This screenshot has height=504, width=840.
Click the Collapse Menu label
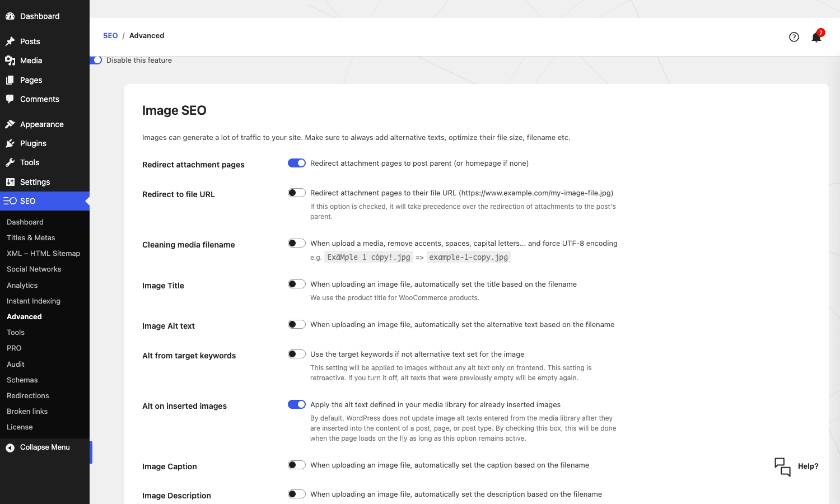coord(45,447)
